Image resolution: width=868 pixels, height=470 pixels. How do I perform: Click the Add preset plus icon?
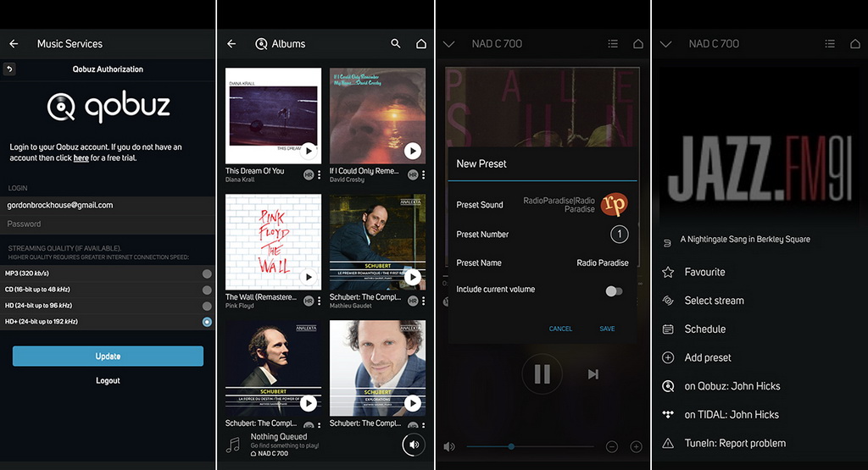[668, 357]
